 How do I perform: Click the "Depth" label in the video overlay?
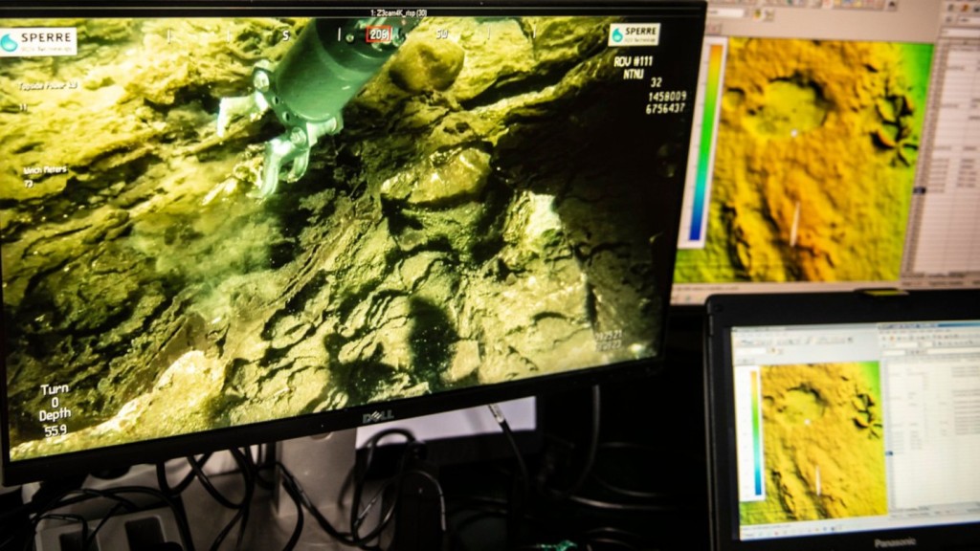click(55, 415)
